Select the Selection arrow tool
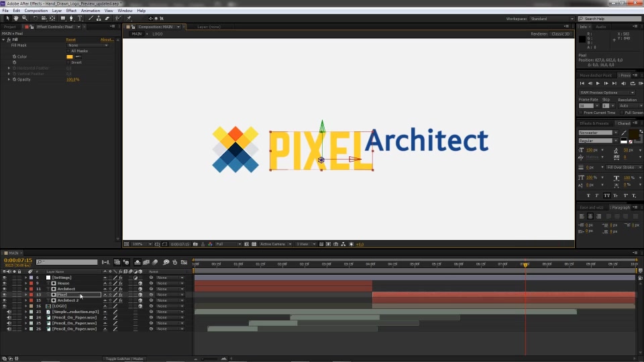This screenshot has width=644, height=362. click(7, 18)
